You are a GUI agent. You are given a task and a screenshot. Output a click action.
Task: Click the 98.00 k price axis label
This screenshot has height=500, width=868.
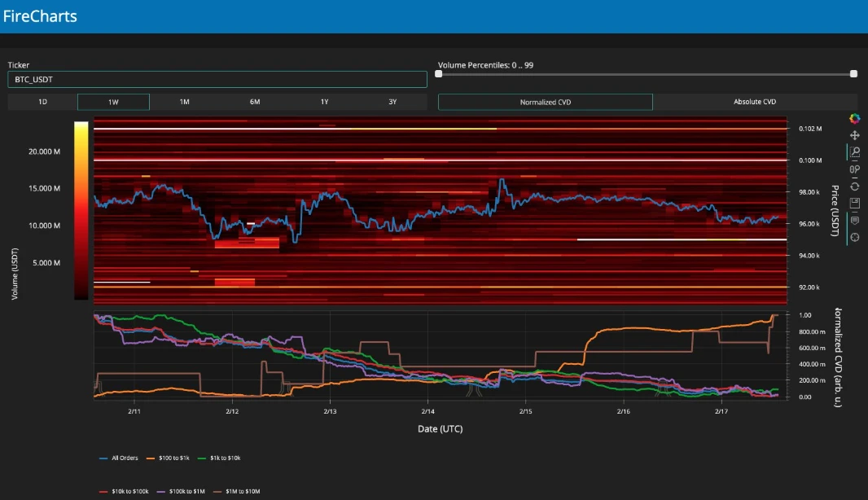click(x=809, y=192)
